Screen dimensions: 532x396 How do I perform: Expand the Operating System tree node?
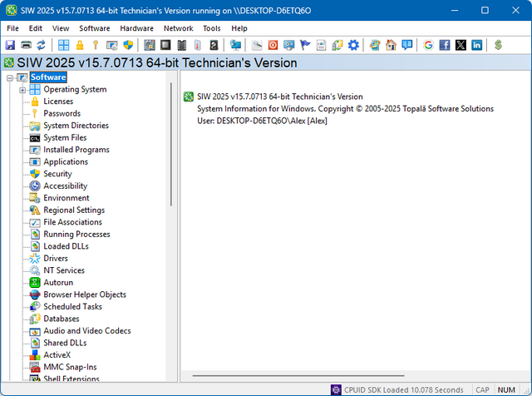22,90
